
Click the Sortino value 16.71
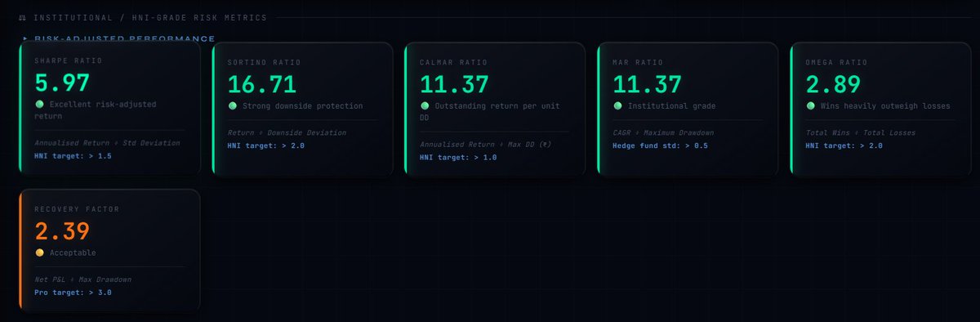pos(261,84)
